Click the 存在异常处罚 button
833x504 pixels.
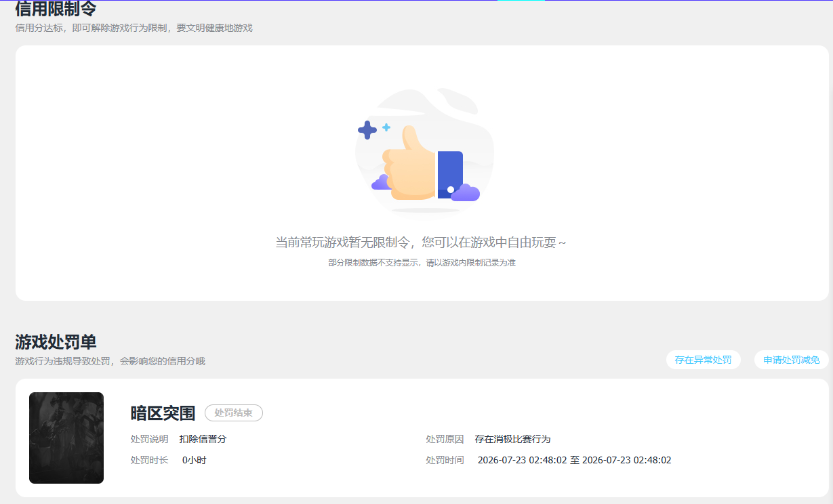pos(703,360)
